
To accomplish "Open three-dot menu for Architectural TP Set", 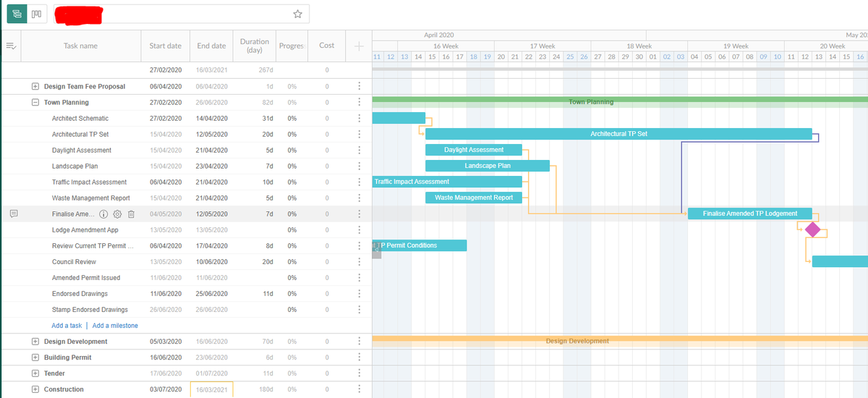I will pyautogui.click(x=359, y=134).
